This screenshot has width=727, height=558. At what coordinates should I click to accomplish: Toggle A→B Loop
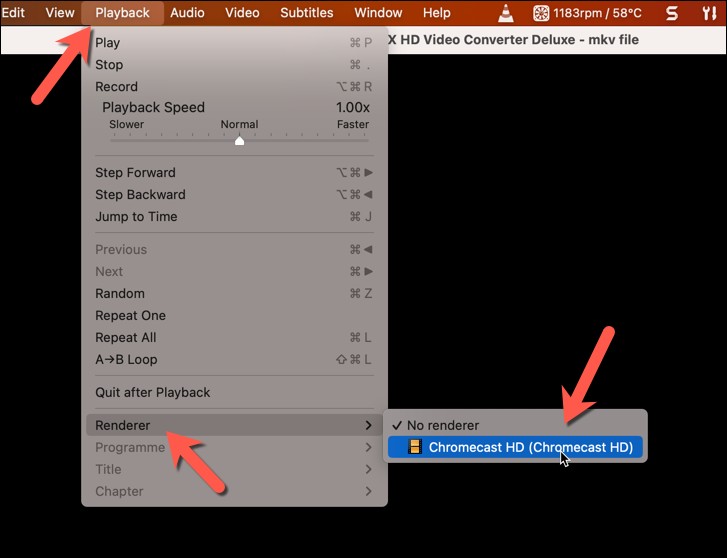(x=234, y=359)
